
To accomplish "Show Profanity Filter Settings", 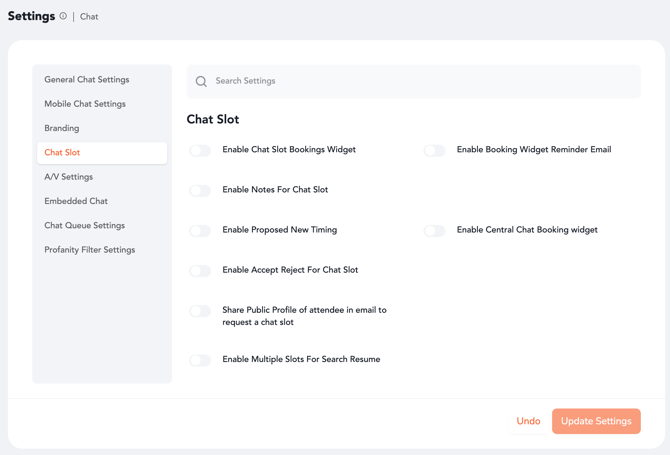I will tap(90, 250).
